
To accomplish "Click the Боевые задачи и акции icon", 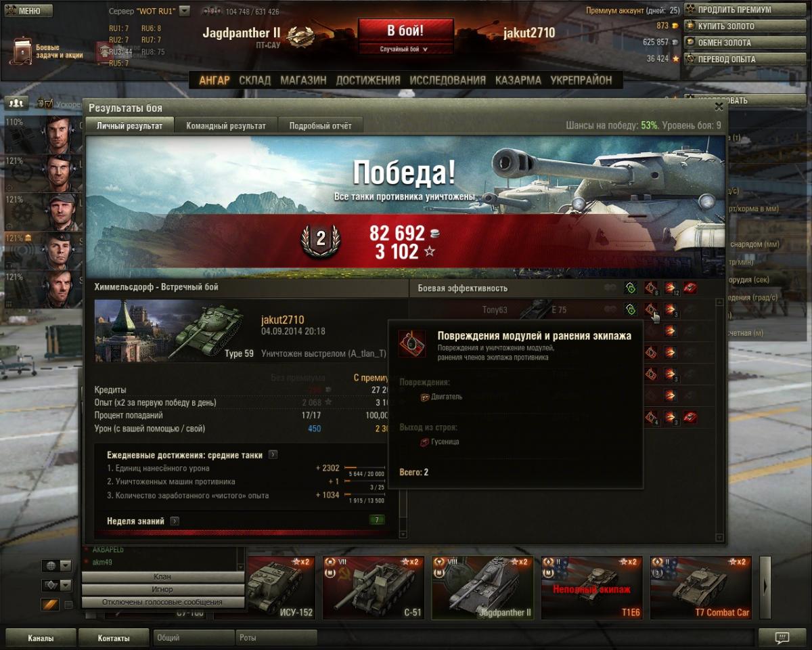I will 23,51.
